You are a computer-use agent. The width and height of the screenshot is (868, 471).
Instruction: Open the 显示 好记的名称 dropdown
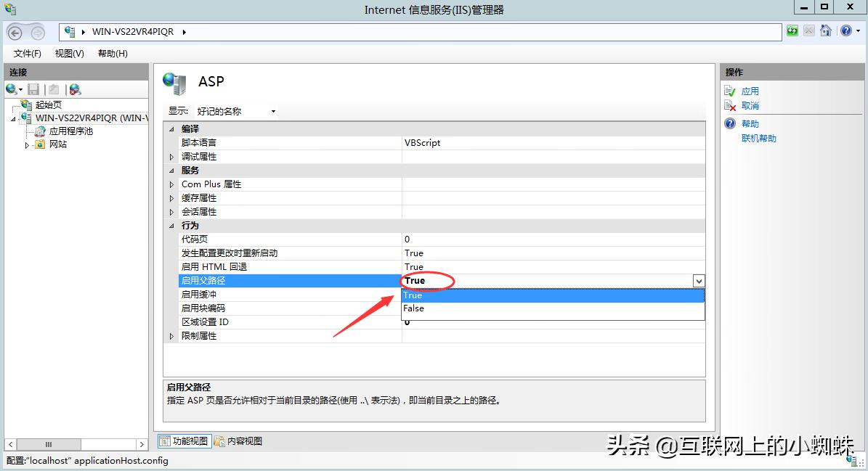tap(272, 110)
